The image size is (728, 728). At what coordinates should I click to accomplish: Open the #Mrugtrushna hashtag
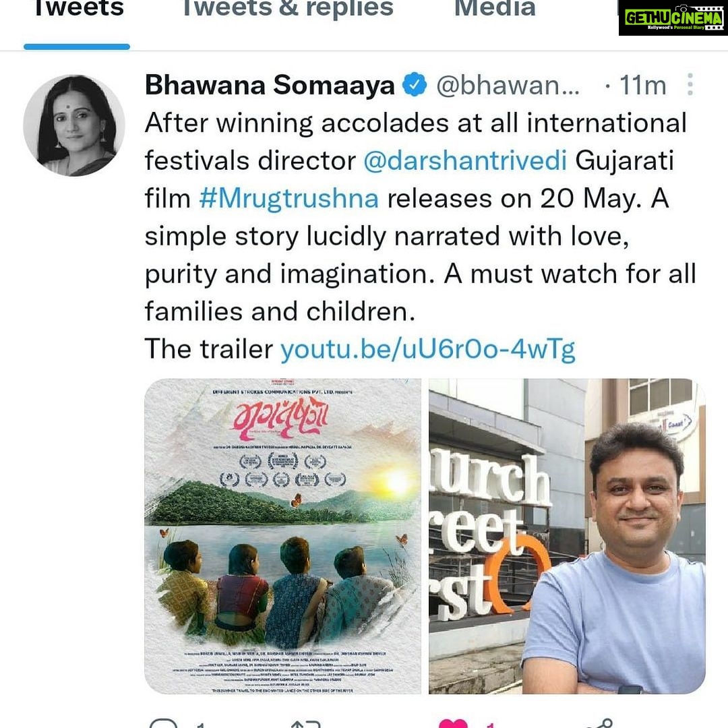click(289, 199)
